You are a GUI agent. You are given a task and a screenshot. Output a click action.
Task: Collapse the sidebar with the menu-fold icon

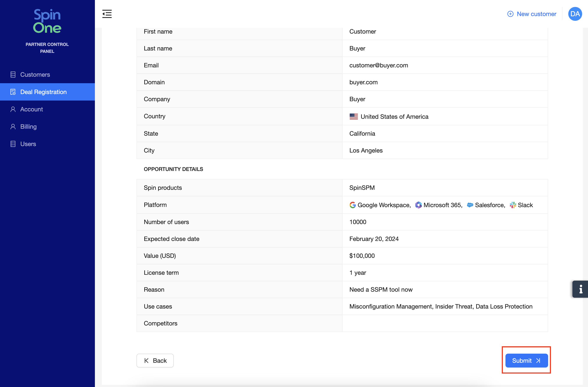[107, 14]
